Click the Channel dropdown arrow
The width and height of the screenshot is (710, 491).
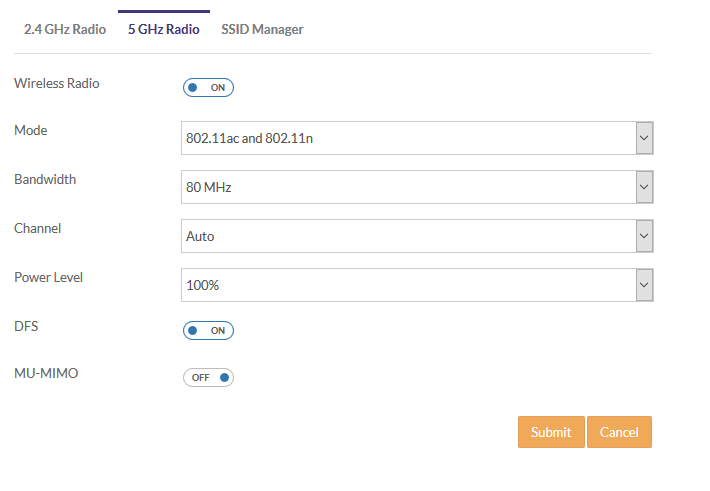(644, 236)
